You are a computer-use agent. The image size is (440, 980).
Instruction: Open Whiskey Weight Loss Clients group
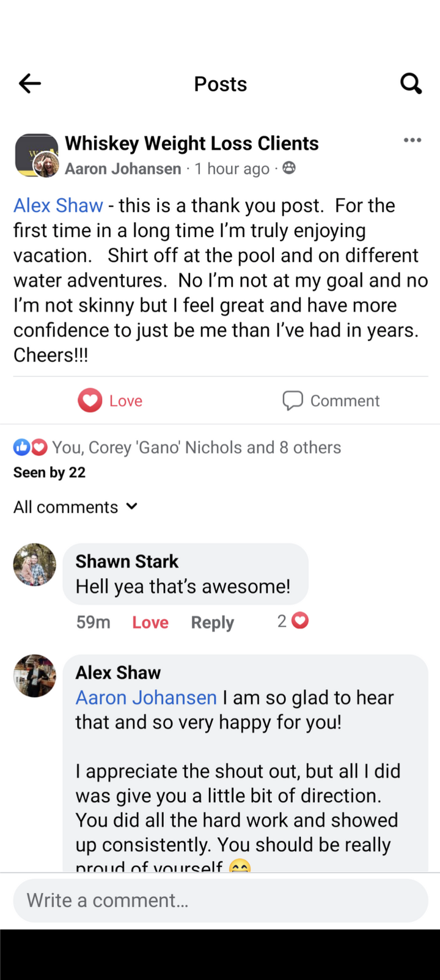192,144
